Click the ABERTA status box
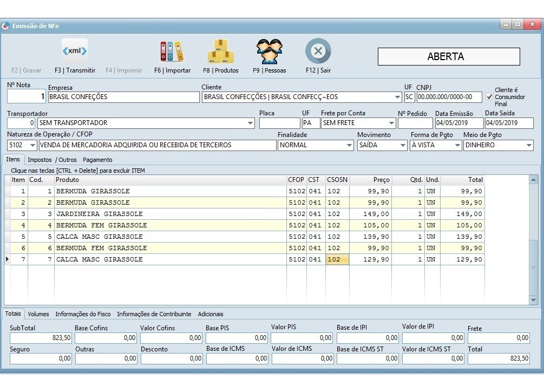This screenshot has height=392, width=544. tap(449, 56)
